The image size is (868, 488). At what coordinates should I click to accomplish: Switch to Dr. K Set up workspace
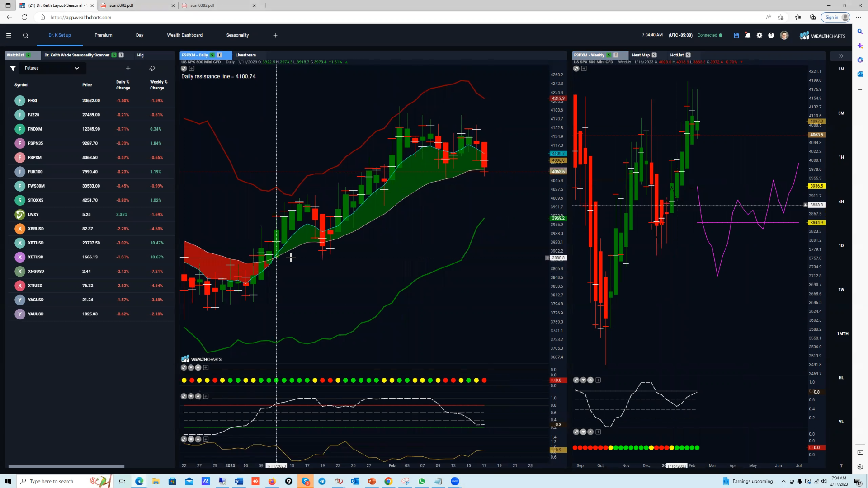click(x=60, y=35)
